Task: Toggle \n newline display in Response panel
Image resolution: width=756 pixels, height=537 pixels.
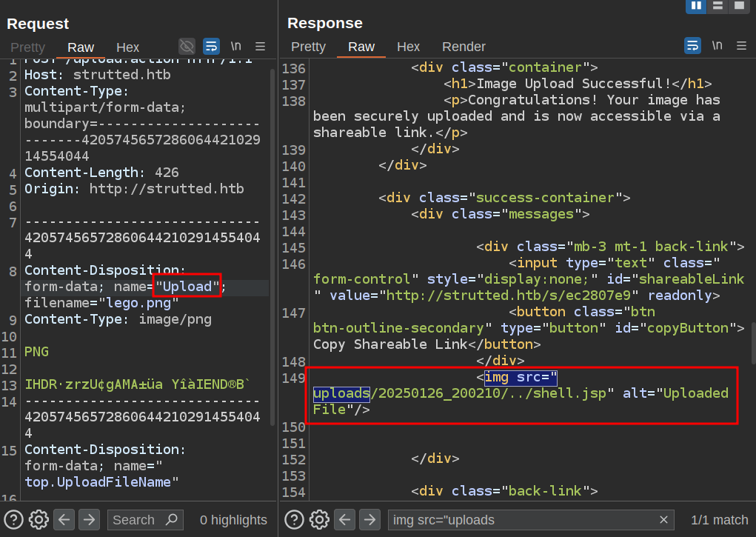Action: coord(717,46)
